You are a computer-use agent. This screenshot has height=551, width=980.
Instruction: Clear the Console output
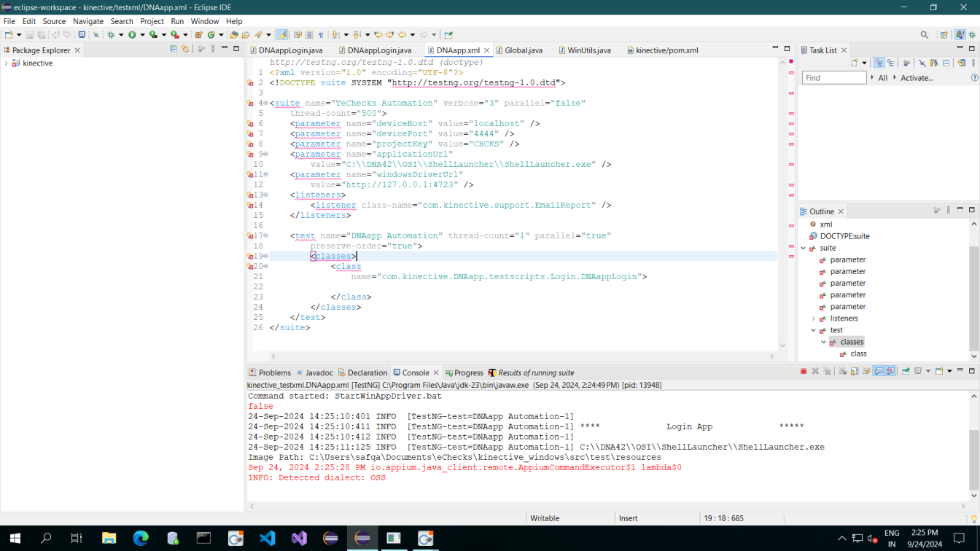(842, 372)
